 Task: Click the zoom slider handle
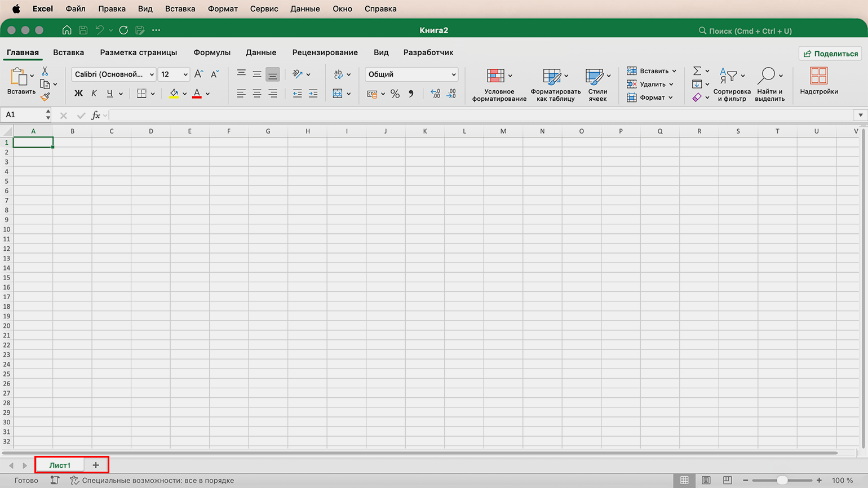(782, 480)
